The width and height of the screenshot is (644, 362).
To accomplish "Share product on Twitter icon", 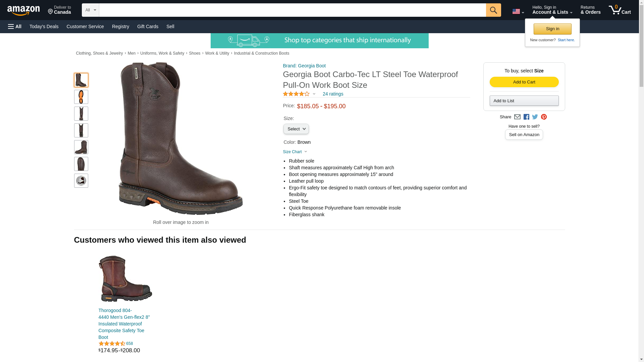I will click(x=535, y=117).
